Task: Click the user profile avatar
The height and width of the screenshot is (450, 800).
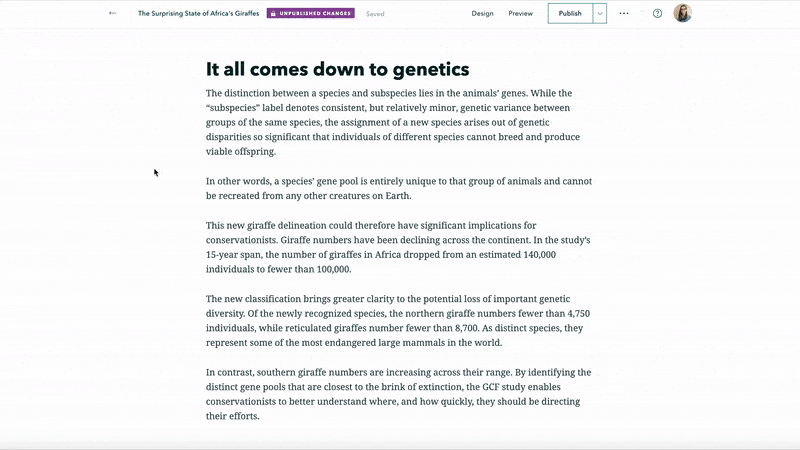Action: click(683, 14)
